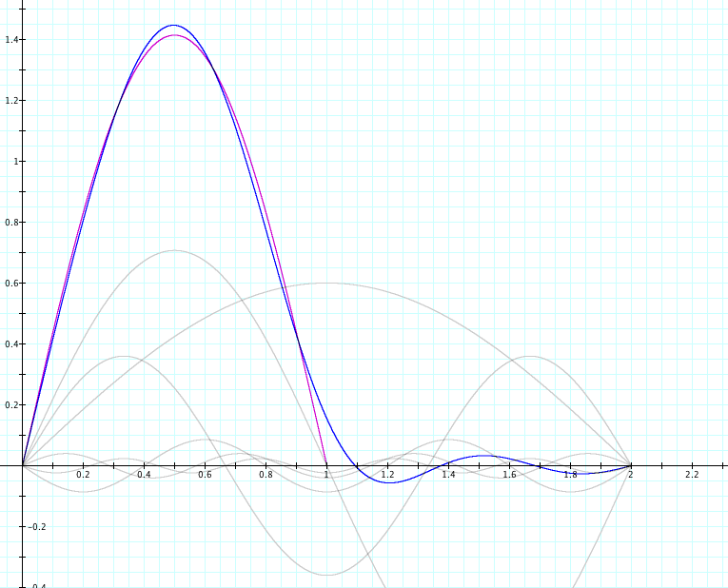Click the x-axis label 0.4
This screenshot has height=588, width=728.
click(144, 474)
